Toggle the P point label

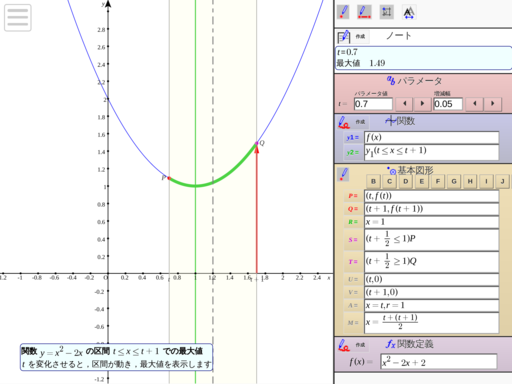click(353, 196)
